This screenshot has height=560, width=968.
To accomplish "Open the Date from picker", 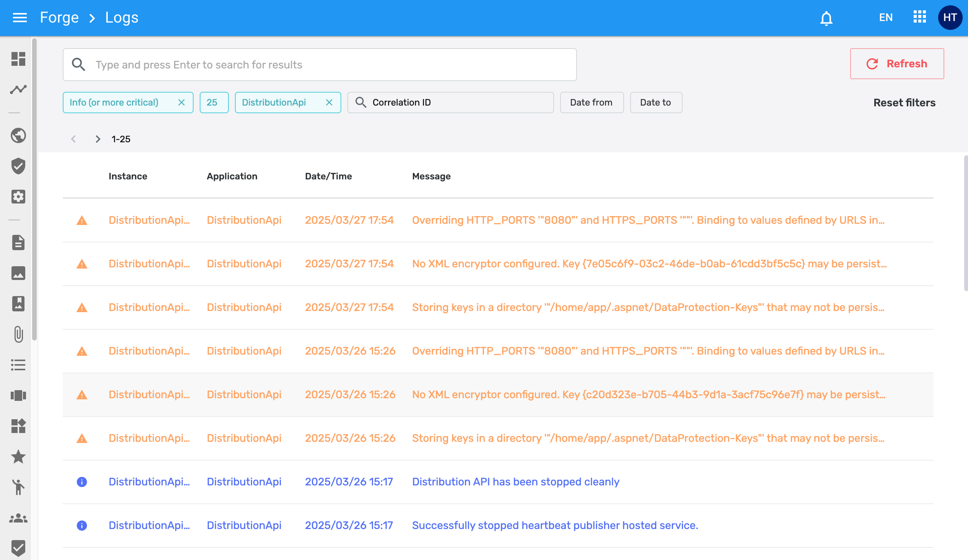I will [x=592, y=103].
